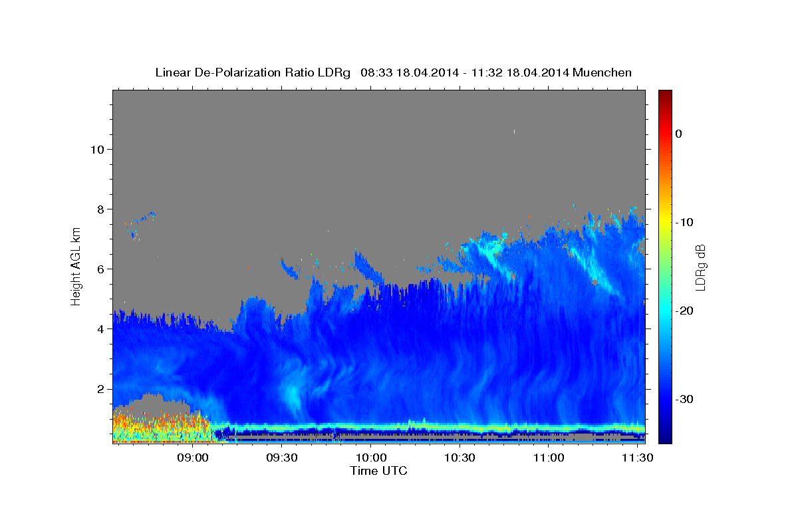The width and height of the screenshot is (798, 532).
Task: Click the cyan patch near 09:35 at 1.7 km
Action: [x=293, y=394]
